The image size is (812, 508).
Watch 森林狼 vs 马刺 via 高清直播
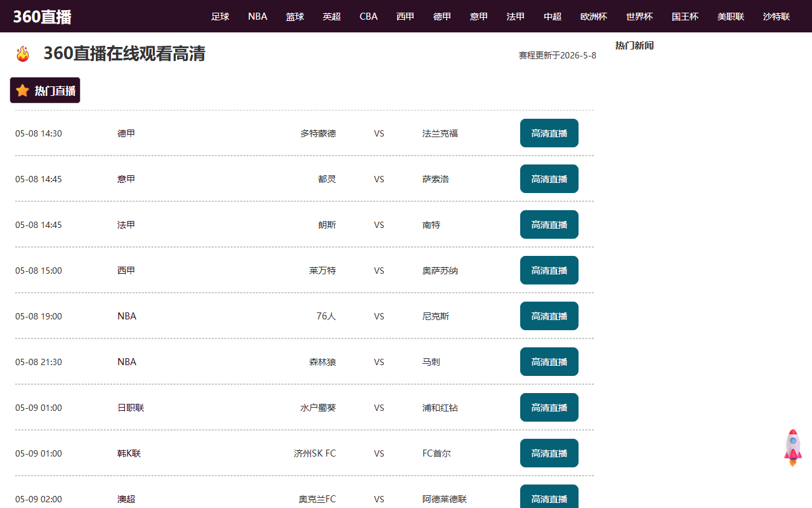click(x=549, y=362)
